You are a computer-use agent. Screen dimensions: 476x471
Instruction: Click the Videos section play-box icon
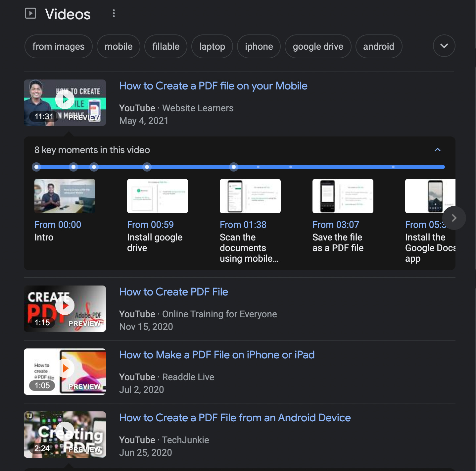[30, 14]
